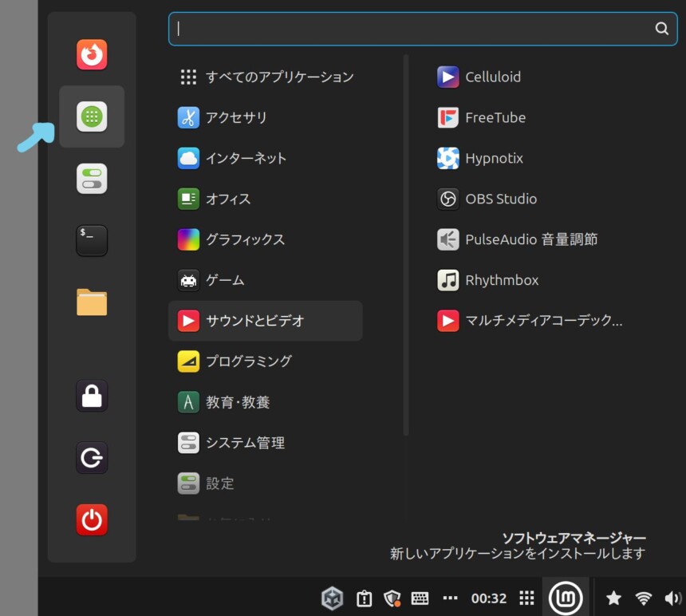This screenshot has height=616, width=686.
Task: Select the オフィス category
Action: 266,199
